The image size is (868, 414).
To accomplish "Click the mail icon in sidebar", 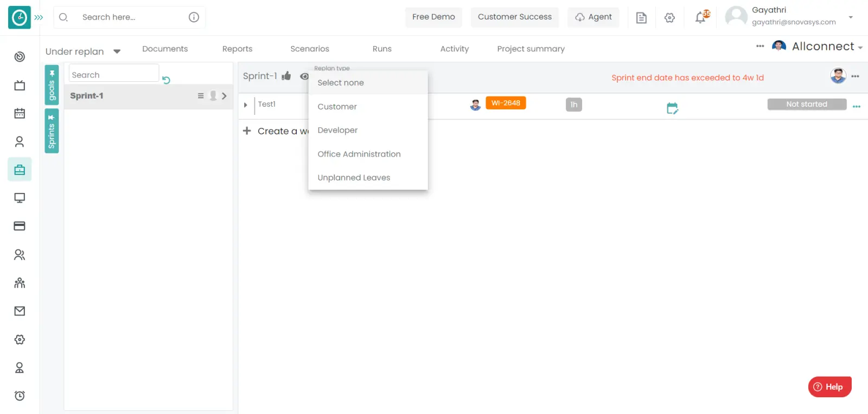I will click(x=20, y=311).
